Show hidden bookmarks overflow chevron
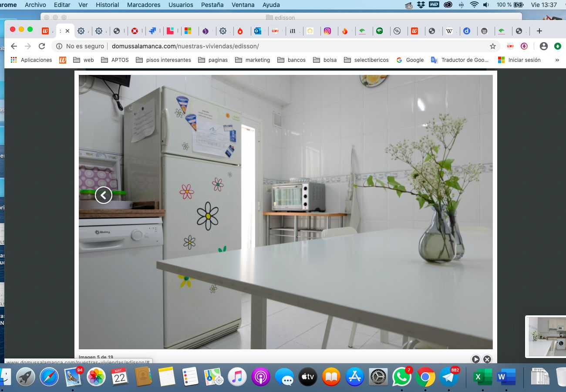The height and width of the screenshot is (392, 566). coord(557,60)
